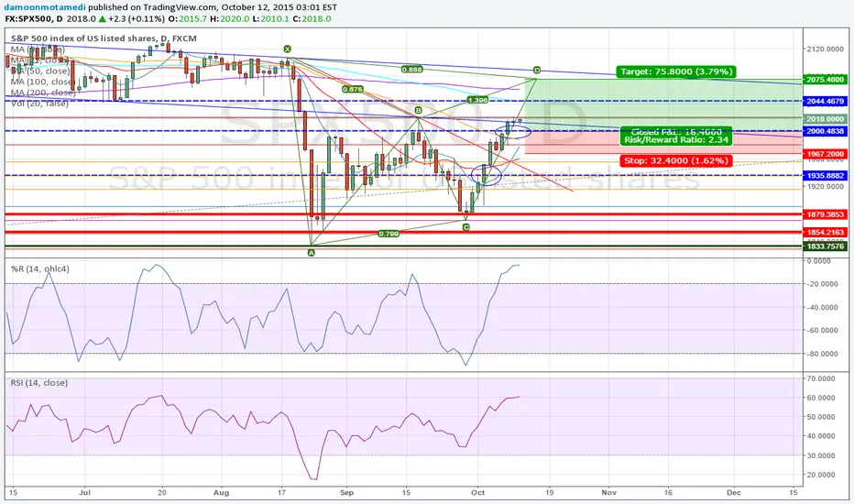Click the +2.3 (+0.11%) change value
This screenshot has height=504, width=854.
[x=136, y=18]
